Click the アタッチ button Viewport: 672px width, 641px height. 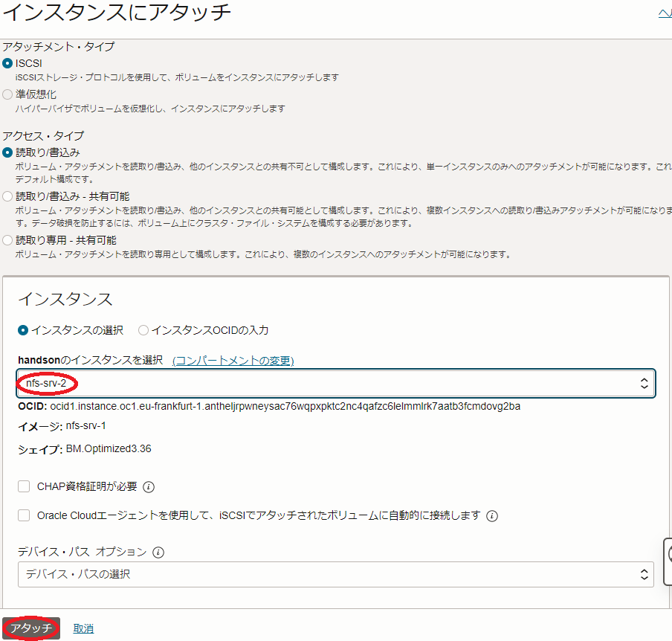31,628
